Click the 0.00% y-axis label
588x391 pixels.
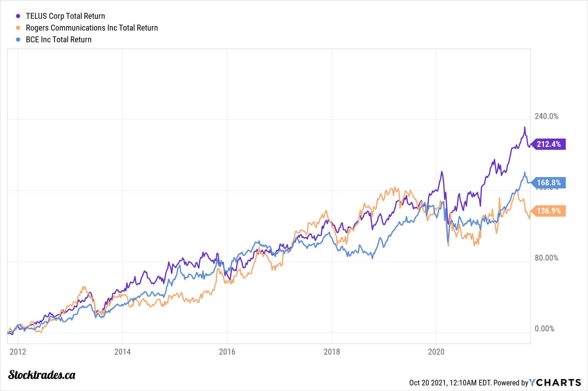[544, 329]
